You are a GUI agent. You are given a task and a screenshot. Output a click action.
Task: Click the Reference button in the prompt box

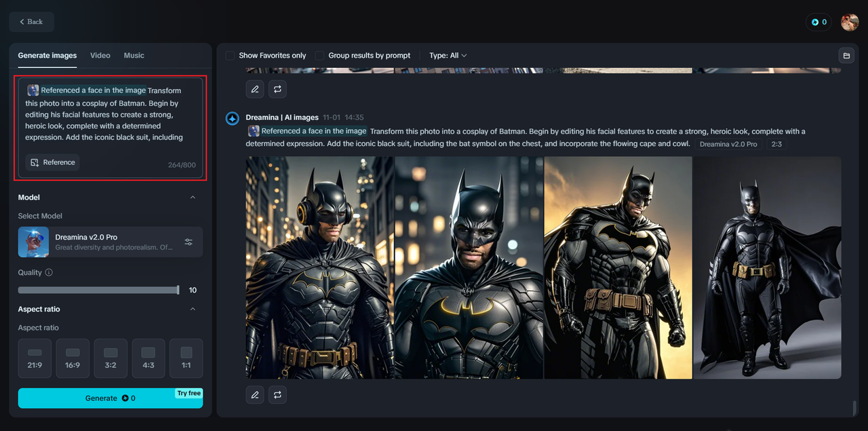[52, 162]
